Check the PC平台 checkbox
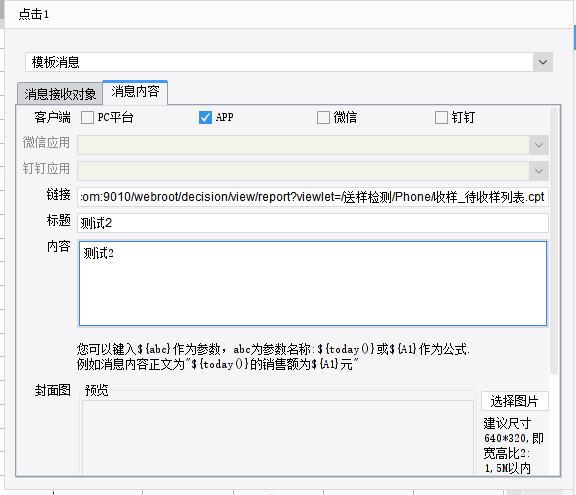 pos(87,118)
